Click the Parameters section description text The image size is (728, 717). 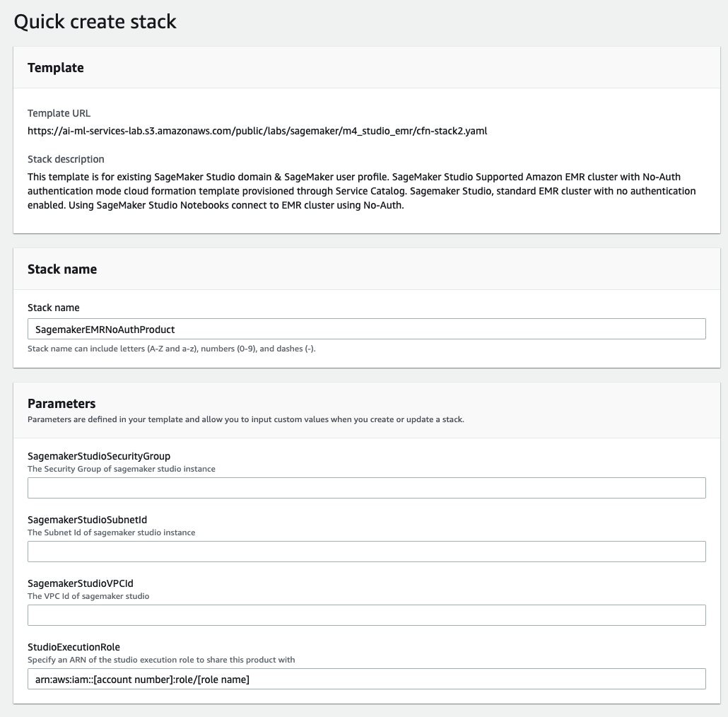coord(245,419)
